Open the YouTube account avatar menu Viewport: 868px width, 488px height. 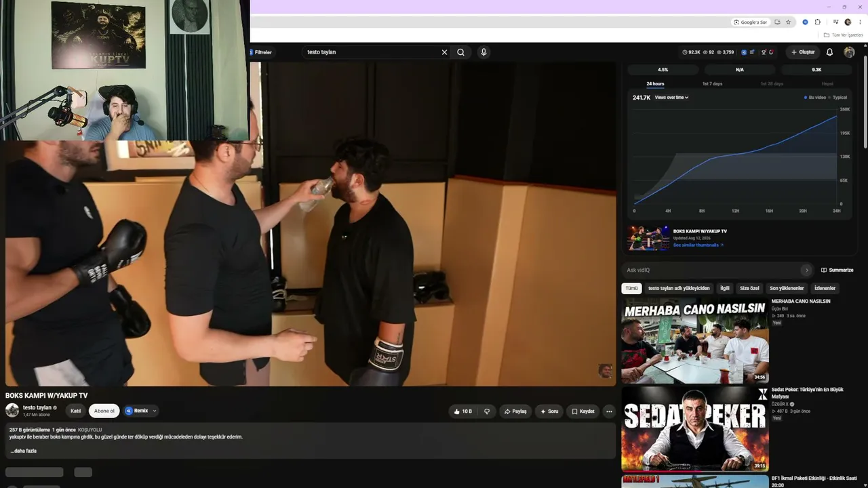(849, 52)
